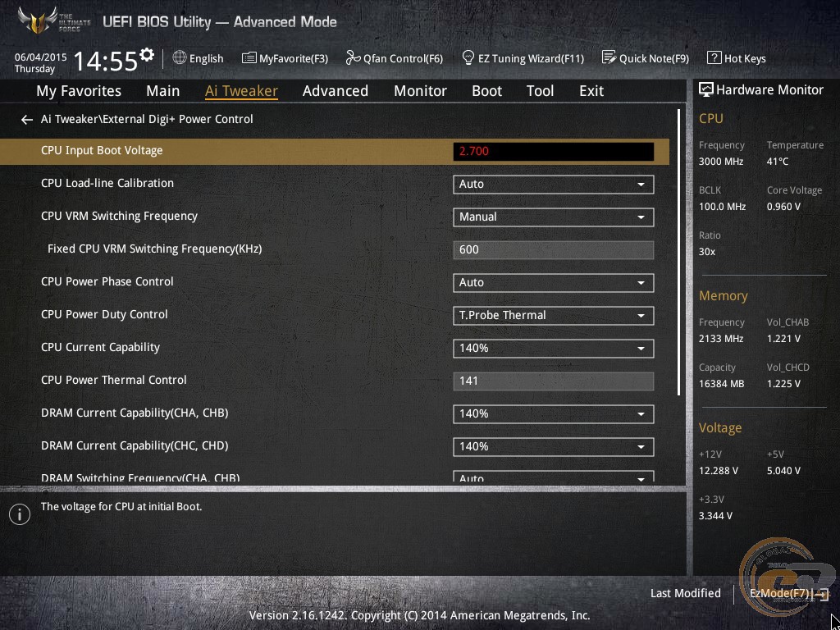Open CPU Current Capability dropdown

tap(553, 348)
